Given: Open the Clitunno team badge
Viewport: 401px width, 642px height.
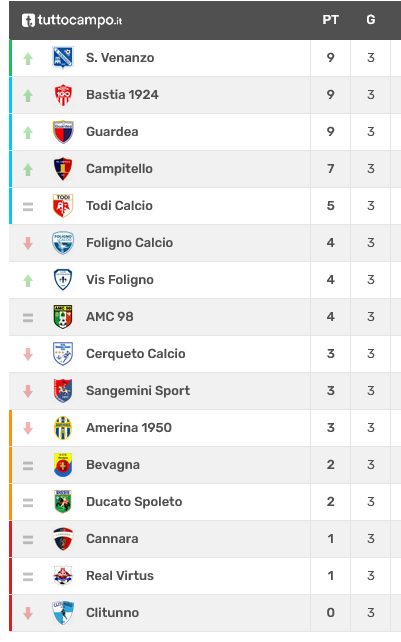Looking at the screenshot, I should [63, 613].
